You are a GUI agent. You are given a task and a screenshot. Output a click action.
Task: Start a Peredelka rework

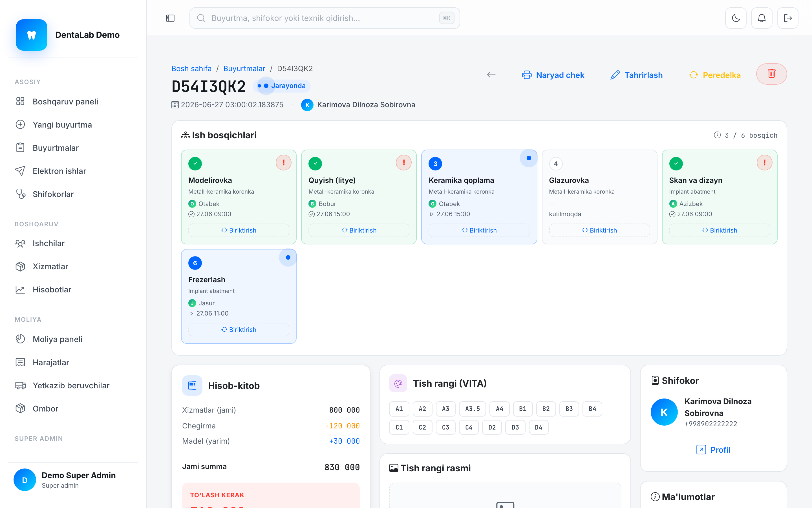715,75
